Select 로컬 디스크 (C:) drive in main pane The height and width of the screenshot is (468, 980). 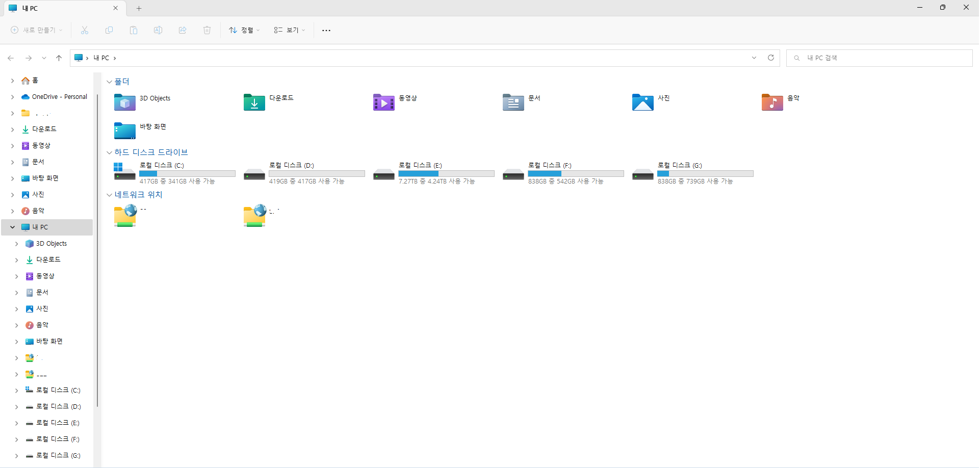pyautogui.click(x=174, y=173)
